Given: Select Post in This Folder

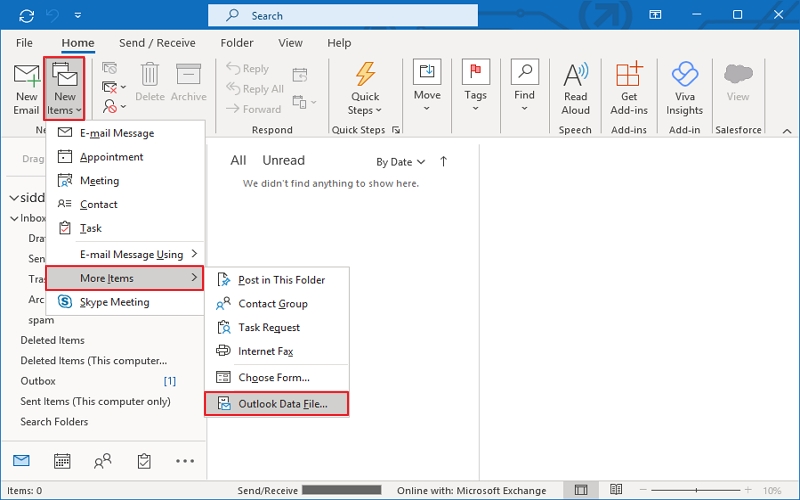Looking at the screenshot, I should pos(277,280).
